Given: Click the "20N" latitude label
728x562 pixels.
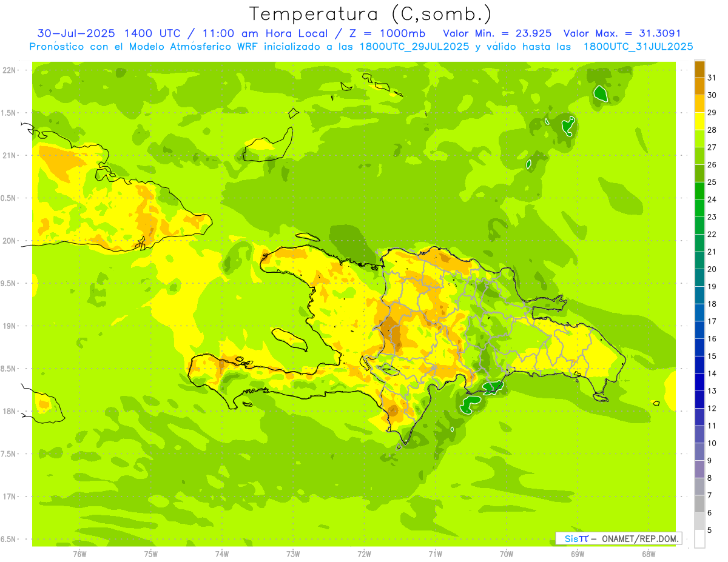Looking at the screenshot, I should pos(9,241).
